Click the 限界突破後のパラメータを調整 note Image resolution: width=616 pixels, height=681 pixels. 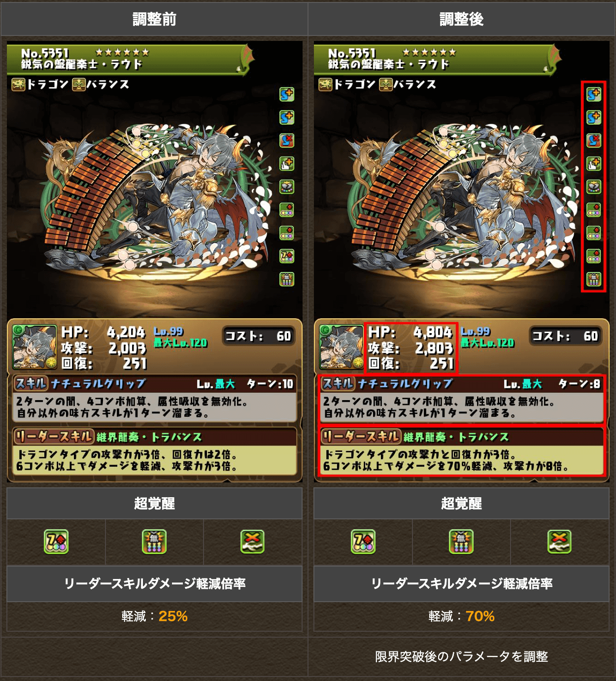click(x=462, y=656)
